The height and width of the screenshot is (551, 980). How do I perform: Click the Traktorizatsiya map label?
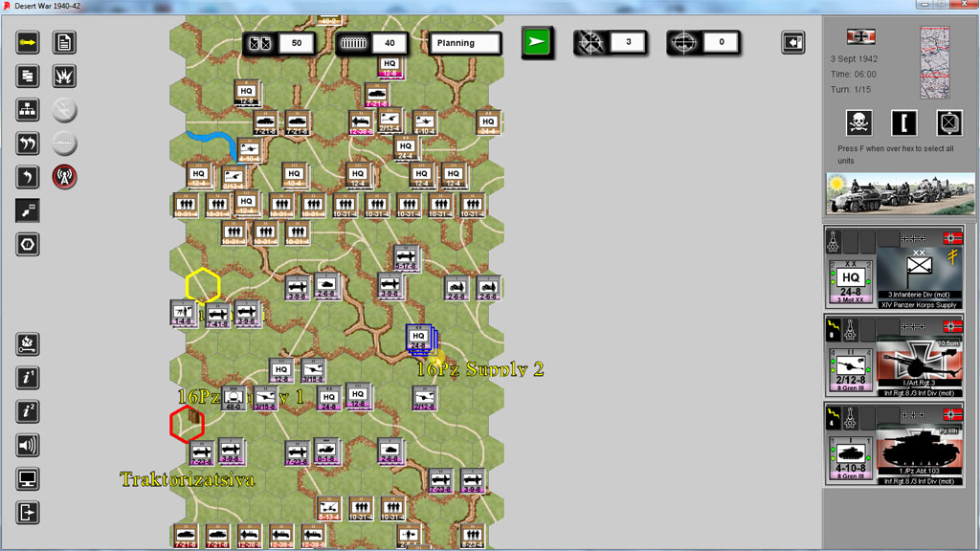click(187, 480)
